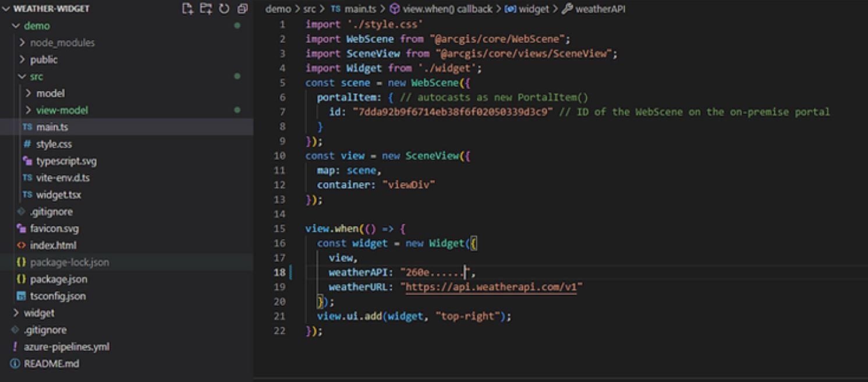The image size is (868, 382).
Task: Collapse the src folder
Action: click(37, 76)
